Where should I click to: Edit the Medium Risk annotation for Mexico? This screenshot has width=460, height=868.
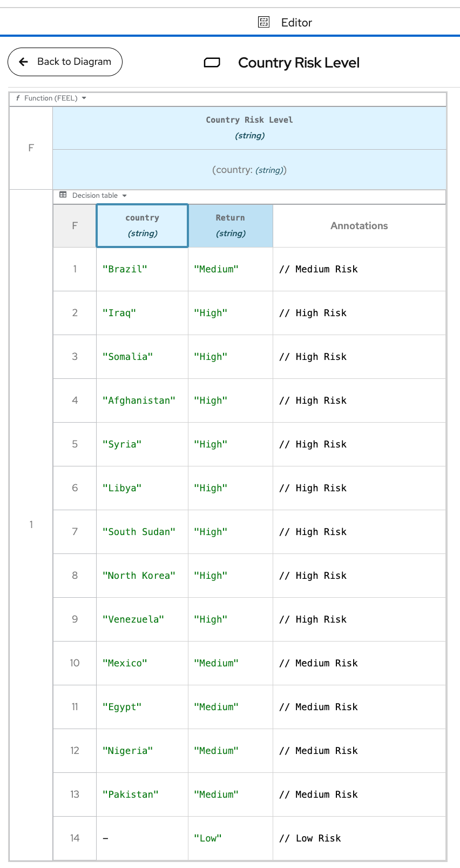click(359, 663)
